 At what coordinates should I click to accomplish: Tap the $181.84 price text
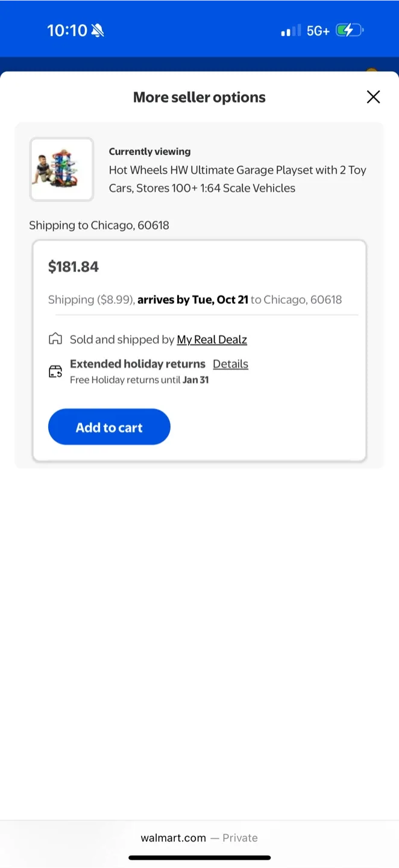74,266
